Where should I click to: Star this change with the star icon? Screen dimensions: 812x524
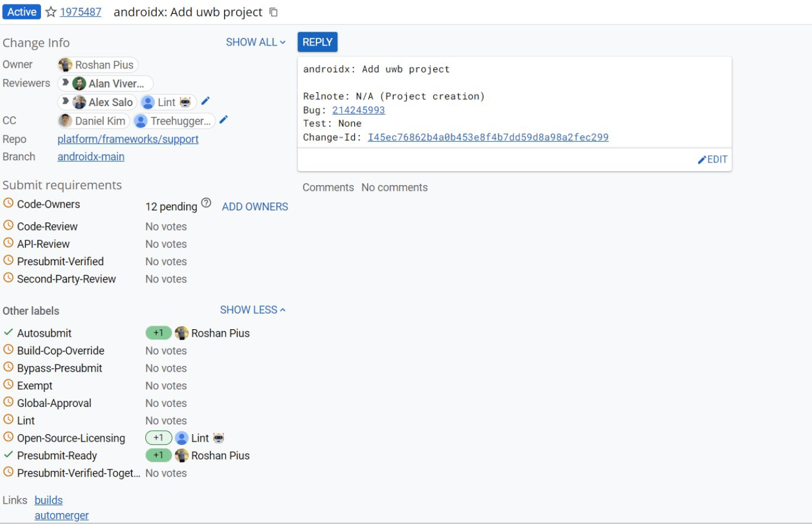click(x=51, y=12)
